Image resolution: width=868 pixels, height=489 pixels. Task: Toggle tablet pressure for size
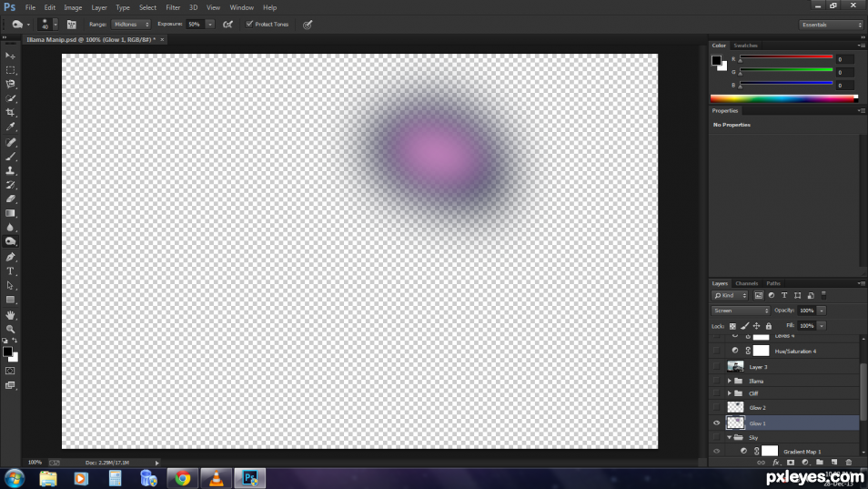pos(308,25)
